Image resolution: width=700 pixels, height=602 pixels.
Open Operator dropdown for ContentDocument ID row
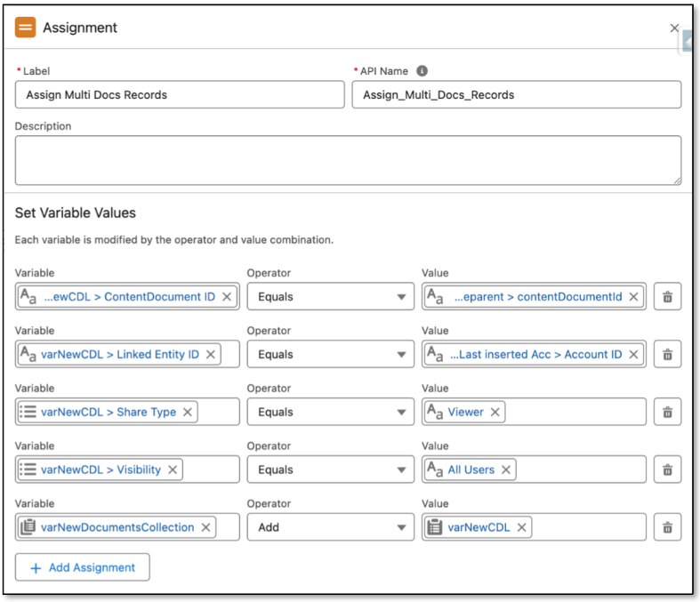tap(330, 297)
